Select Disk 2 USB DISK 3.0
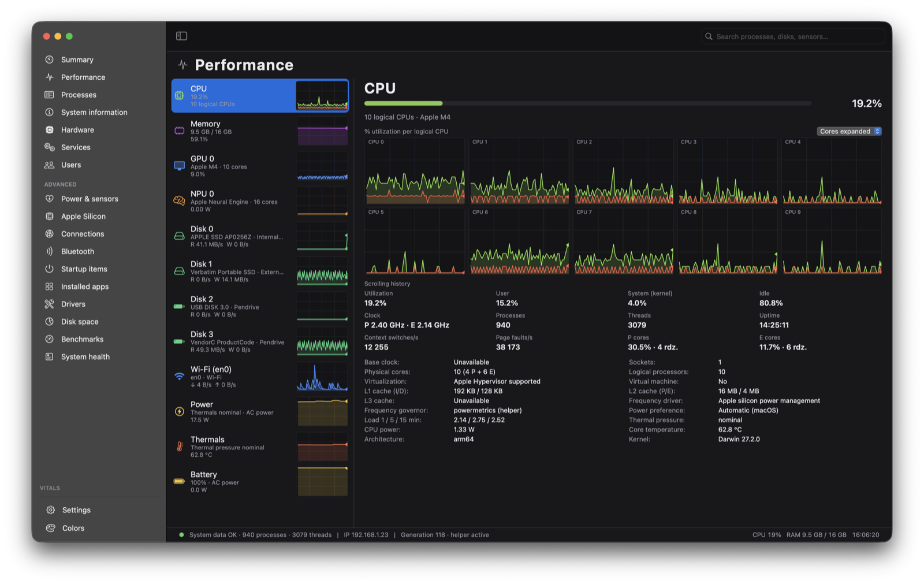Image resolution: width=924 pixels, height=584 pixels. coord(260,307)
